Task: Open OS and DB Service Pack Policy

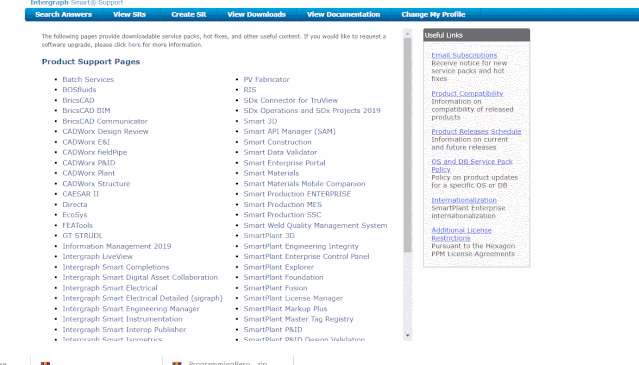Action: [x=472, y=165]
